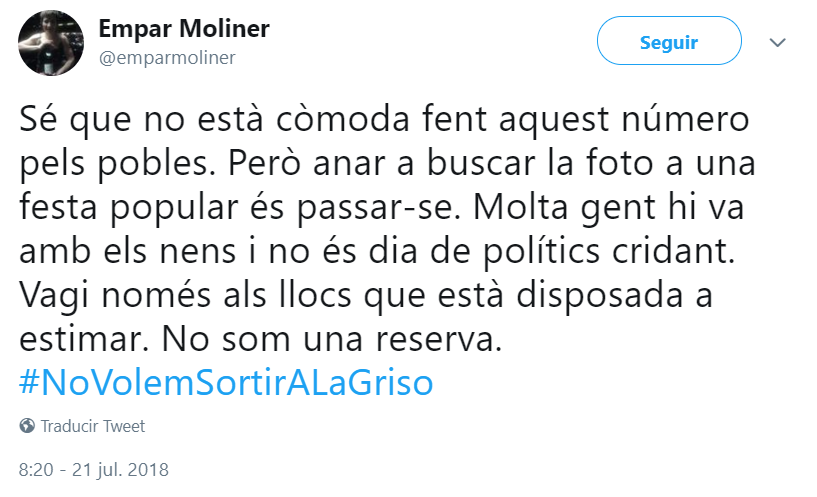The image size is (817, 497).
Task: Expand the chevron menu next to Seguir
Action: coord(777,42)
